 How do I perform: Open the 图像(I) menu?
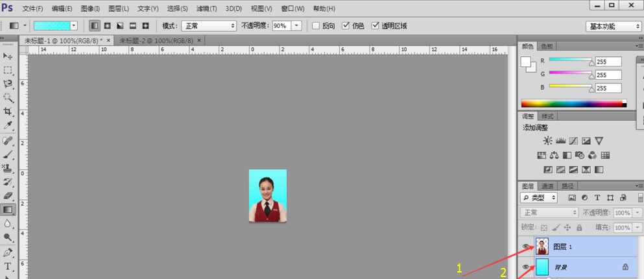pos(90,8)
